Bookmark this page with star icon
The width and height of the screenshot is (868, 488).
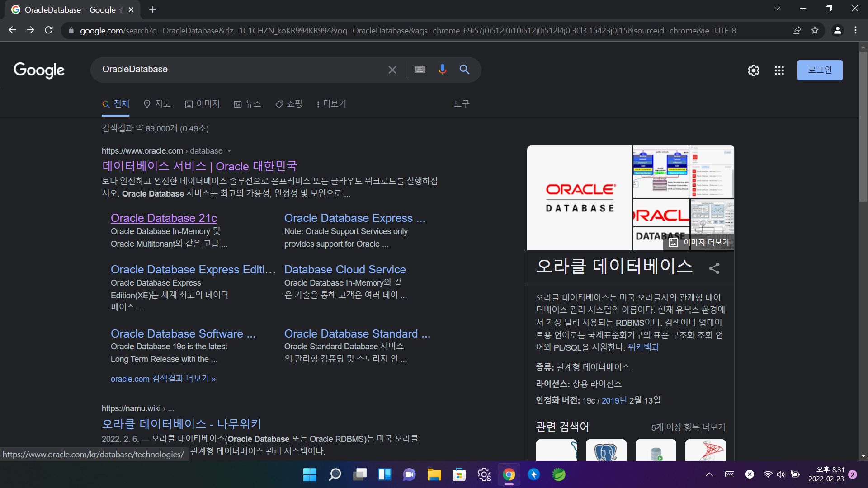[x=815, y=30]
